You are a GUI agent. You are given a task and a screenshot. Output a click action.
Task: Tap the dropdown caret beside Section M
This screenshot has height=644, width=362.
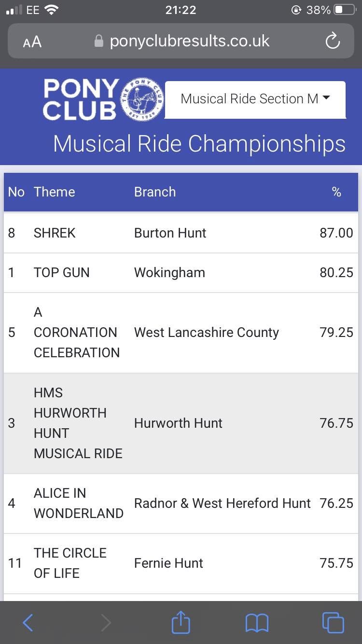click(x=326, y=98)
